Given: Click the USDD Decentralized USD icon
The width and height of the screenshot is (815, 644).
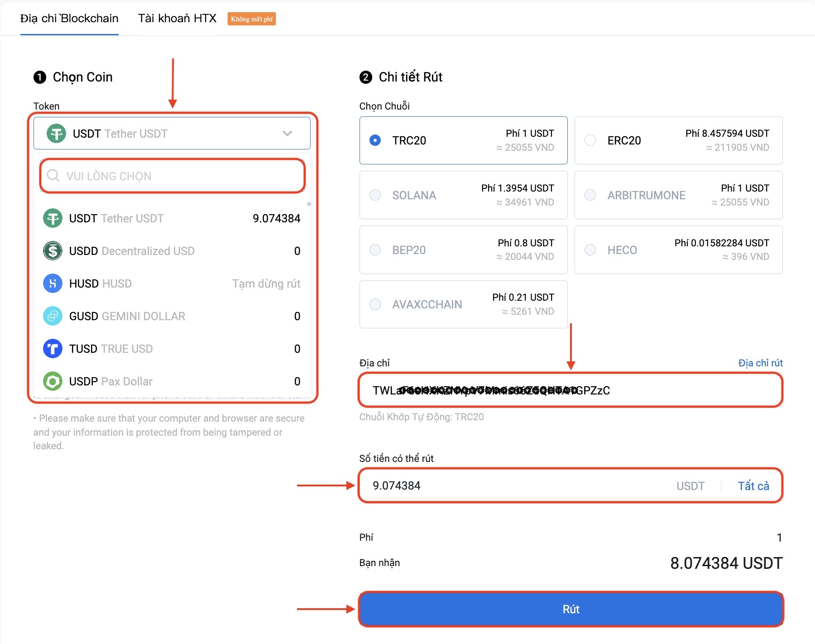Looking at the screenshot, I should click(53, 251).
